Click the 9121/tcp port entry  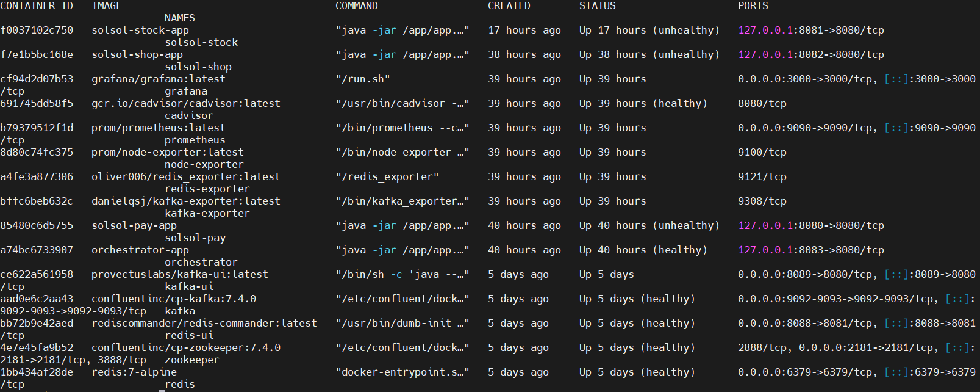coord(762,177)
